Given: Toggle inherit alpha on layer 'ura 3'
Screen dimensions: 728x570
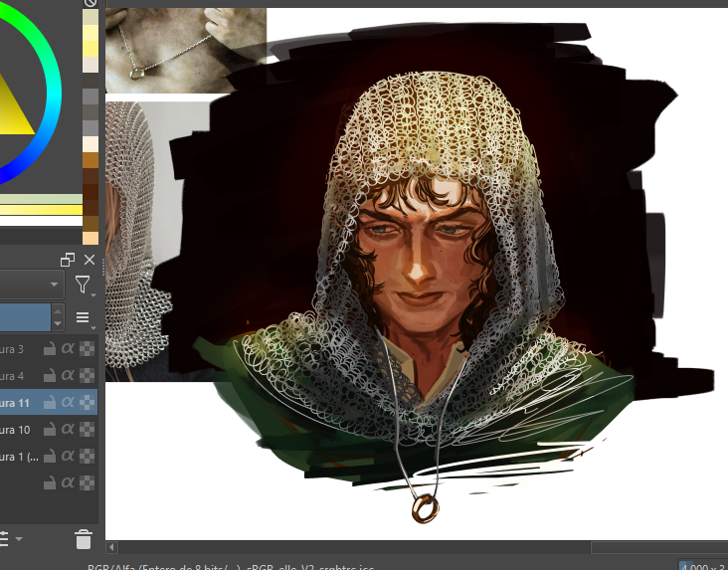Looking at the screenshot, I should click(x=68, y=348).
